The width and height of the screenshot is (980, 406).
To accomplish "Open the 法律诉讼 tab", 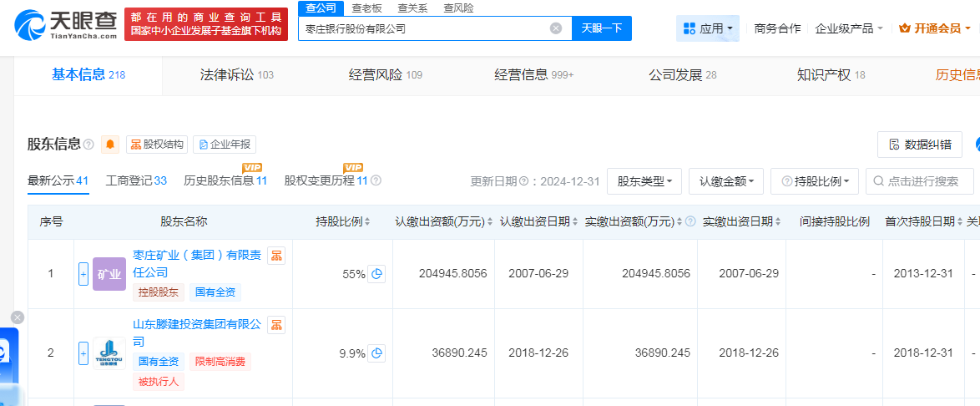I will (x=237, y=75).
